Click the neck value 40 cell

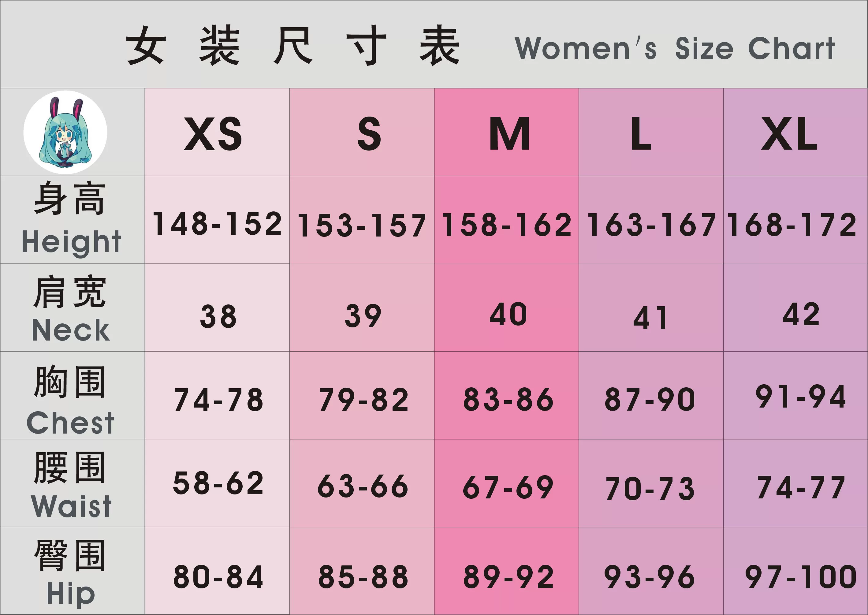pos(508,314)
